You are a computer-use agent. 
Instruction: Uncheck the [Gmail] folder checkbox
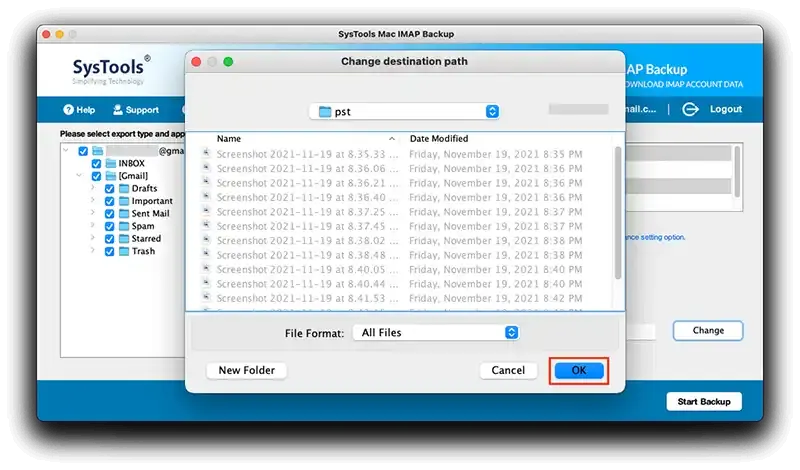(x=96, y=177)
